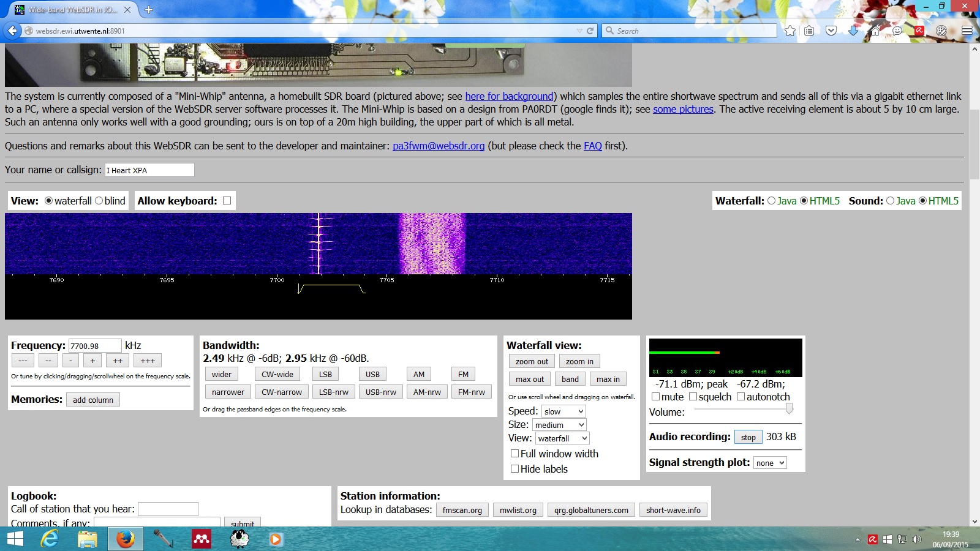Viewport: 980px width, 551px height.
Task: Tick the mute checkbox
Action: click(655, 397)
